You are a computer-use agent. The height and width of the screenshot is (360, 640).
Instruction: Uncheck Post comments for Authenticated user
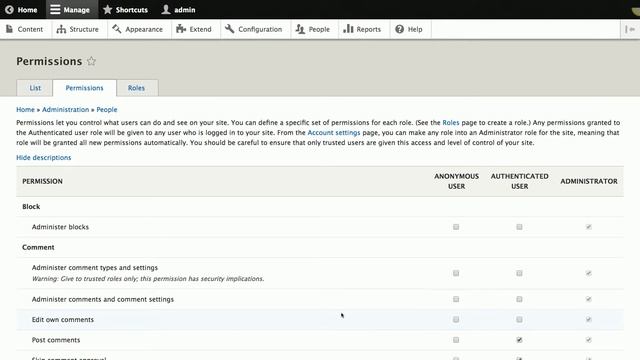pyautogui.click(x=519, y=340)
